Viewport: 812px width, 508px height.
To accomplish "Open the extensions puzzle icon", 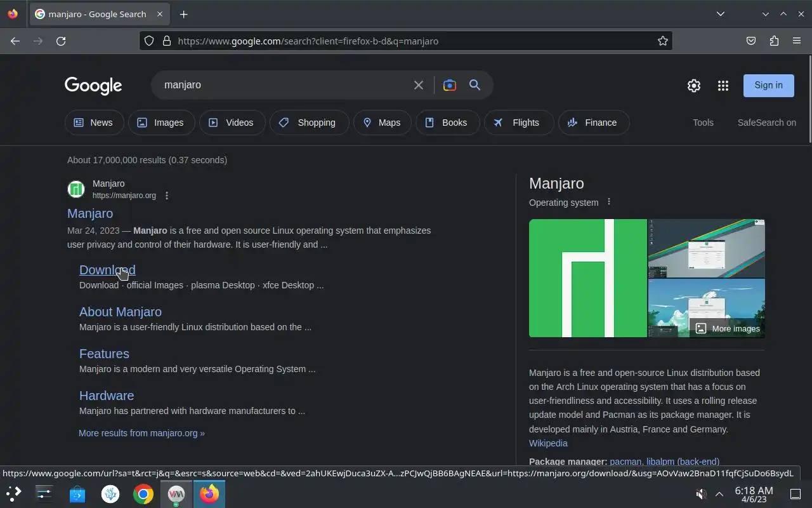I will tap(774, 41).
